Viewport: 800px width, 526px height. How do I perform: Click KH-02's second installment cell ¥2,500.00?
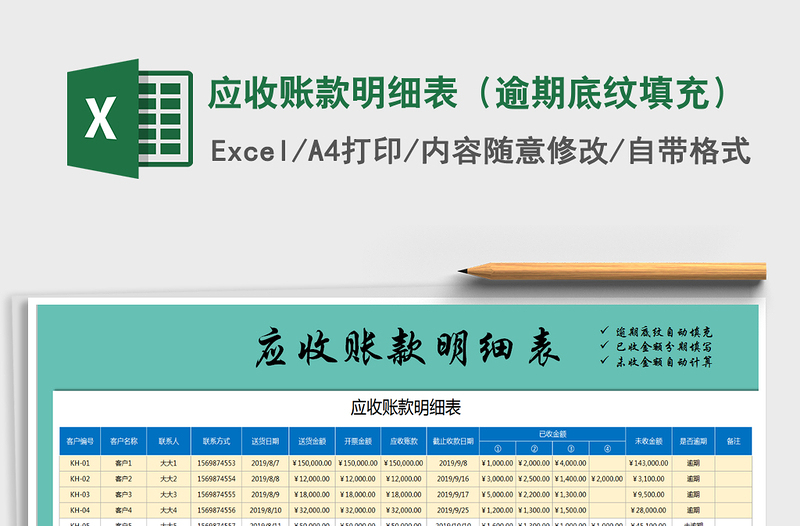534,479
